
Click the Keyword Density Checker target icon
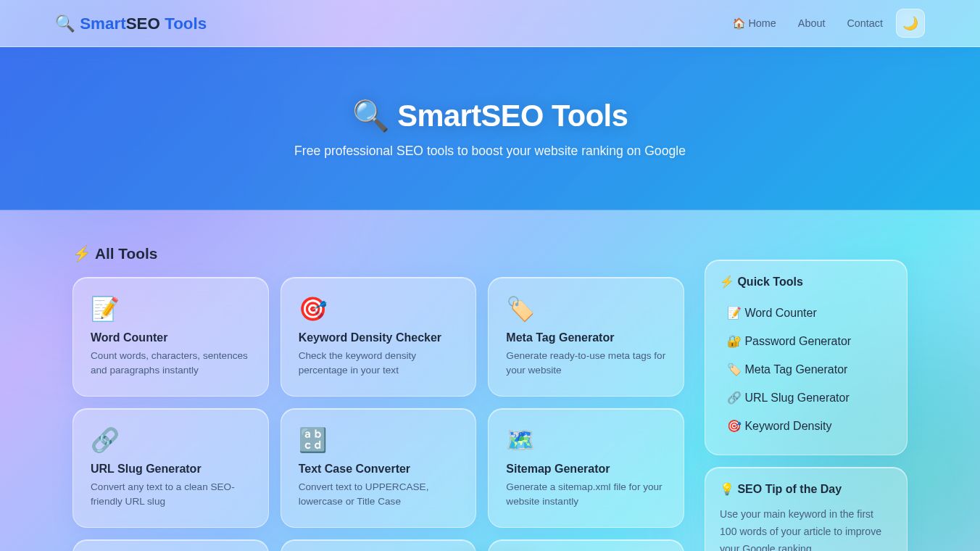point(312,309)
